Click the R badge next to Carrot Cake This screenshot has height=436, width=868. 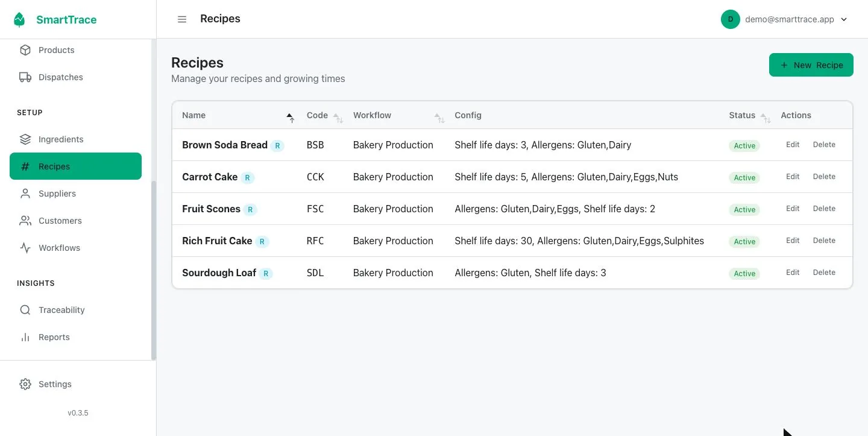pyautogui.click(x=248, y=177)
